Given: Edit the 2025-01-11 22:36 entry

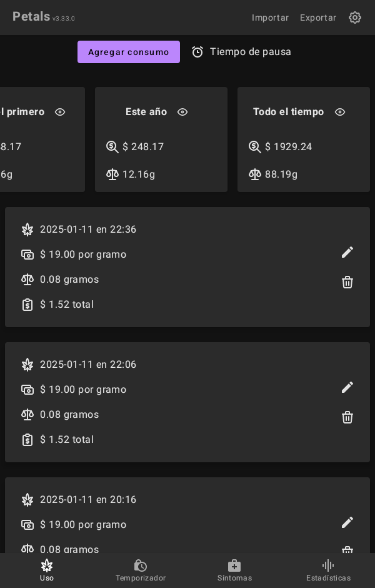Looking at the screenshot, I should 347,252.
